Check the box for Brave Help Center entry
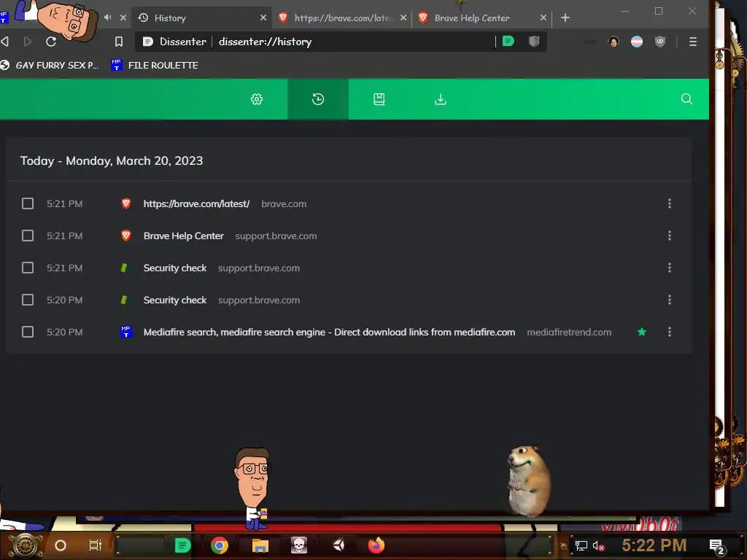 click(28, 236)
